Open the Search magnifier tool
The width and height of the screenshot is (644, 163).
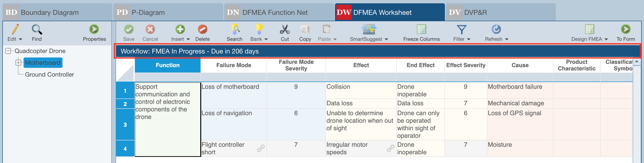(234, 30)
